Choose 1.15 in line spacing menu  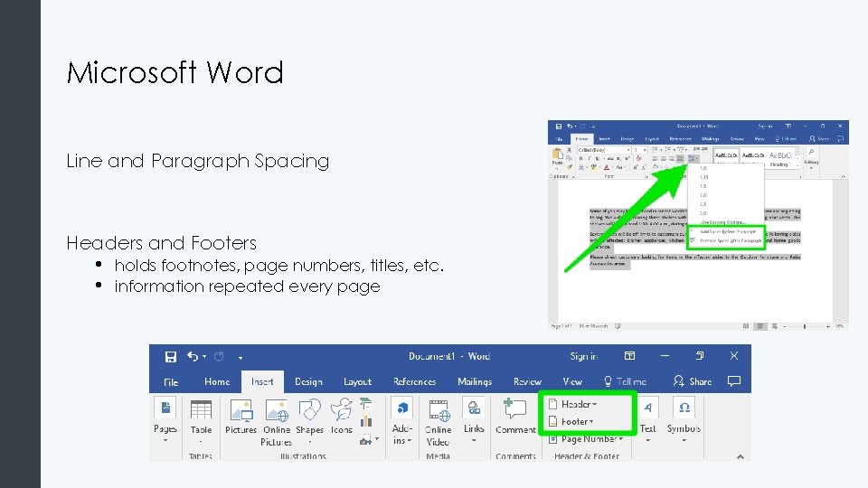[x=704, y=177]
